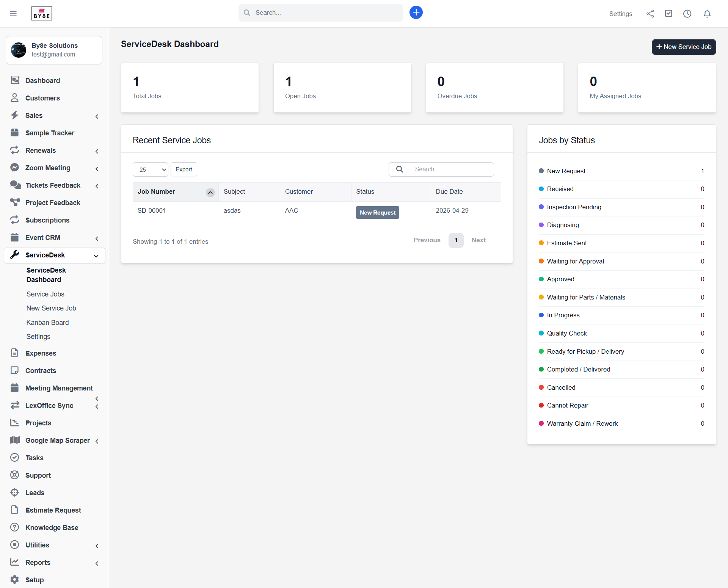Open Kanban Board from the sidebar

pos(47,322)
